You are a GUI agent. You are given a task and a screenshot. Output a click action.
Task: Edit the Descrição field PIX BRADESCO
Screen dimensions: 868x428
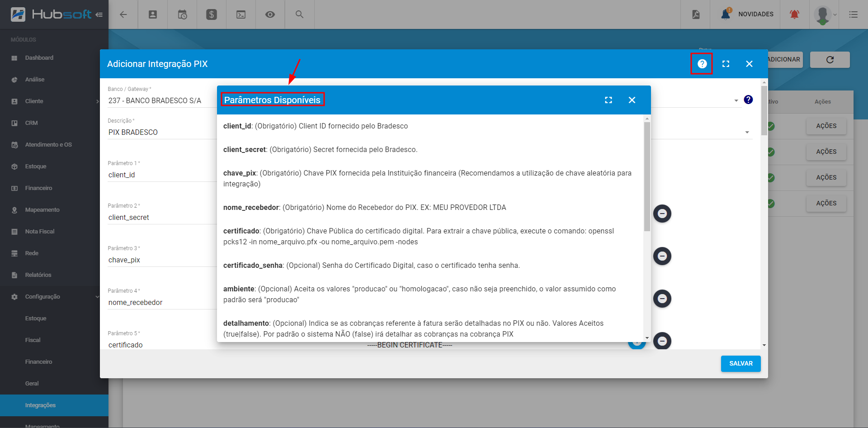pyautogui.click(x=162, y=132)
